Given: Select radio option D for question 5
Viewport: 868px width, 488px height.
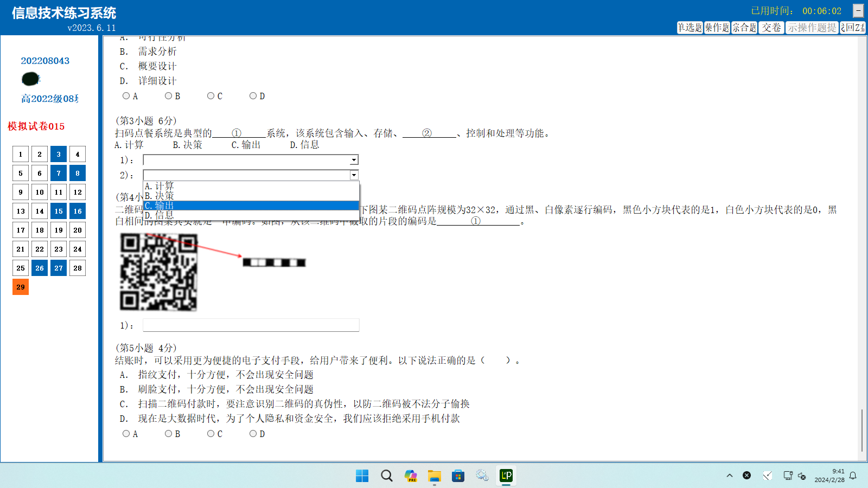Looking at the screenshot, I should pyautogui.click(x=253, y=434).
